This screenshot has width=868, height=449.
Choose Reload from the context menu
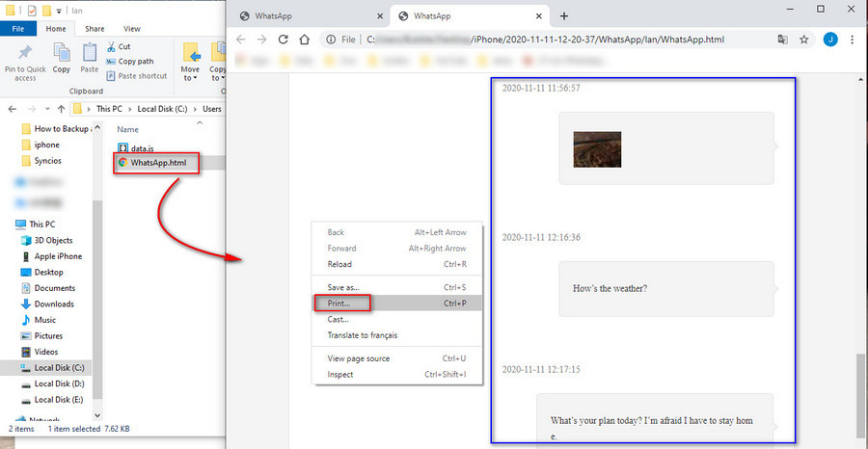pos(397,264)
